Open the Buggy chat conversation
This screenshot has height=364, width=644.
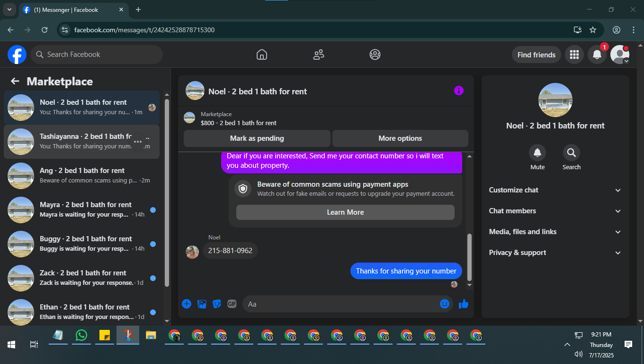(81, 244)
